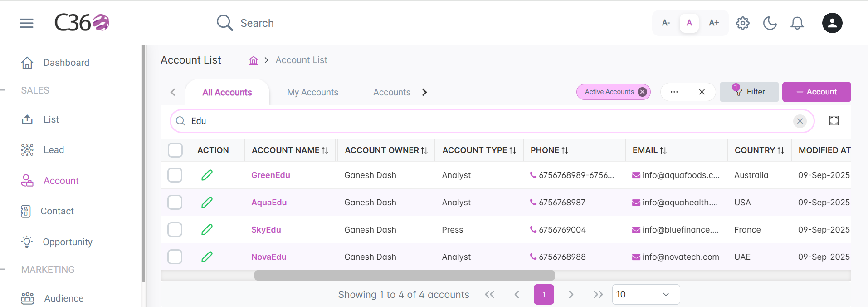Sort by Phone column
Screen dimensions: 868x307
(565, 150)
